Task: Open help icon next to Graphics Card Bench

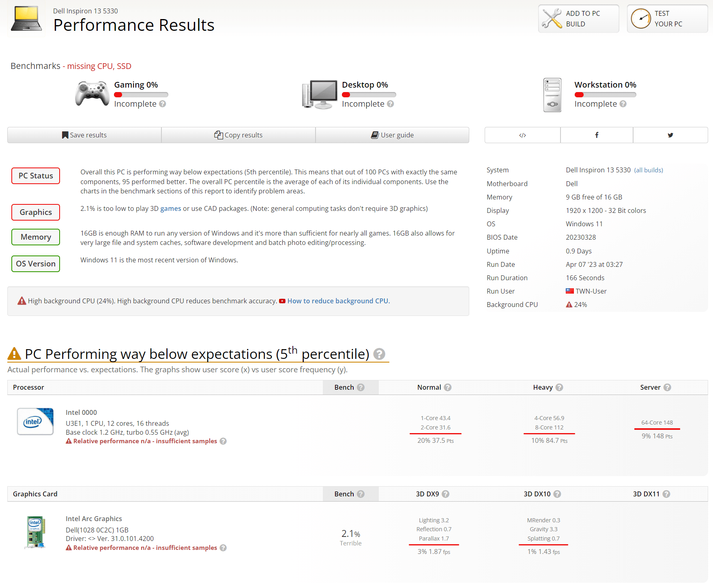Action: point(361,494)
